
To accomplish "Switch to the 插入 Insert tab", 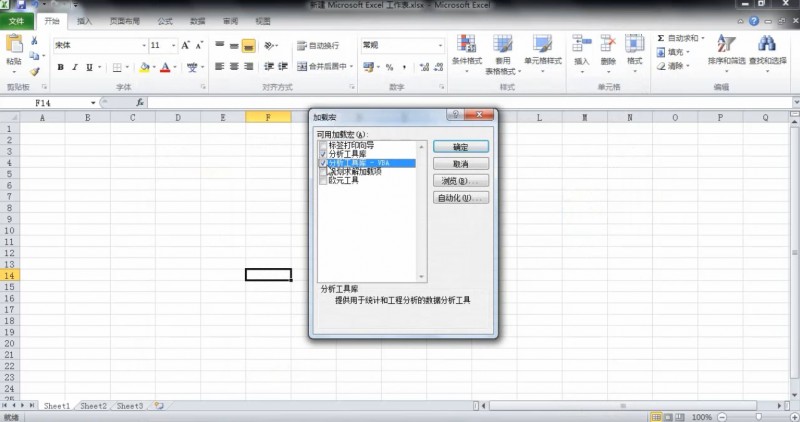I will point(84,21).
